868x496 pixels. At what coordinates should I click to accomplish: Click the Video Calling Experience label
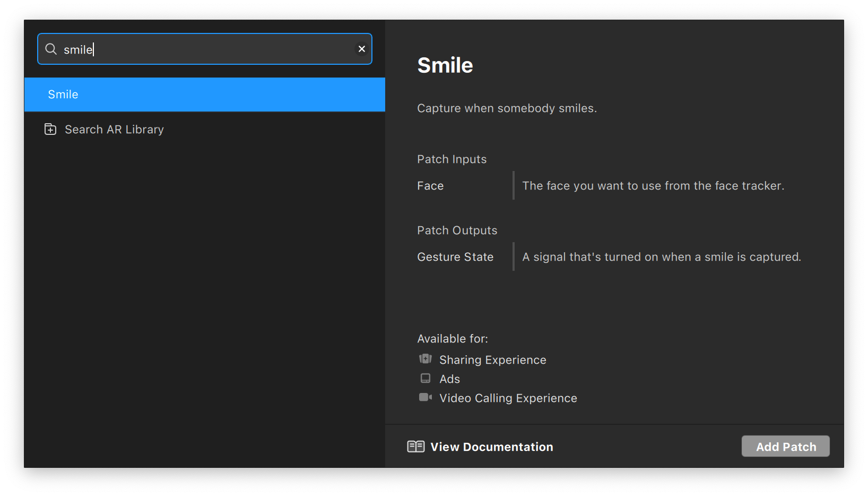508,398
